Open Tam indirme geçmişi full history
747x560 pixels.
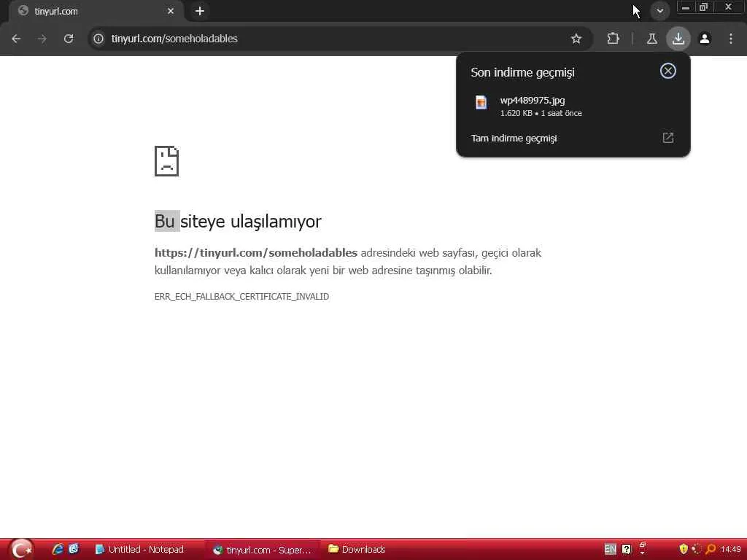(573, 138)
